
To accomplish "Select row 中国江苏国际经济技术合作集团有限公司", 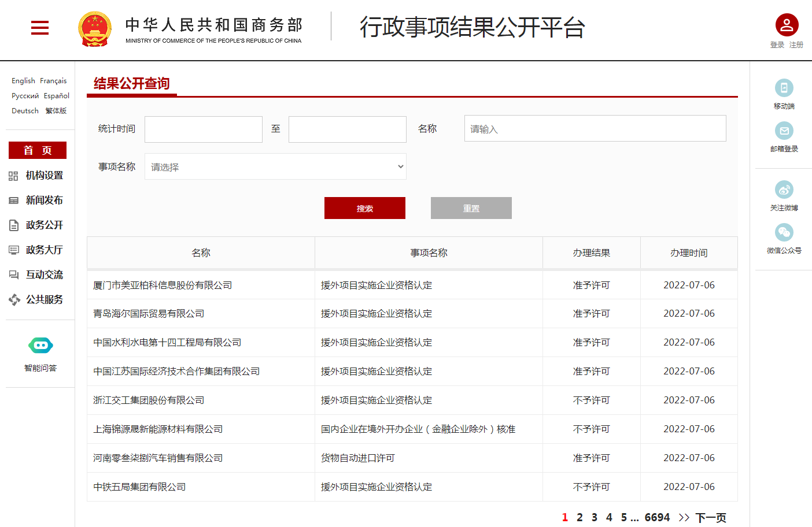I will point(412,372).
